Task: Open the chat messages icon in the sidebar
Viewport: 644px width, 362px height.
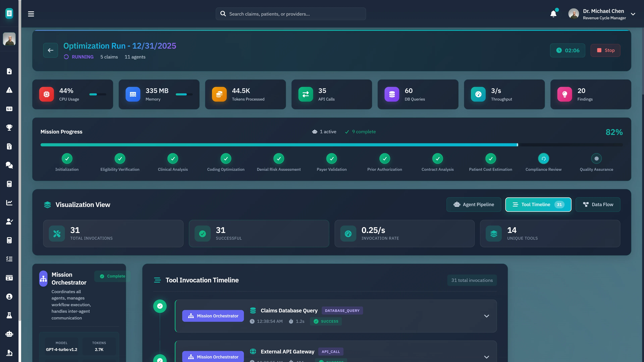Action: pos(9,165)
